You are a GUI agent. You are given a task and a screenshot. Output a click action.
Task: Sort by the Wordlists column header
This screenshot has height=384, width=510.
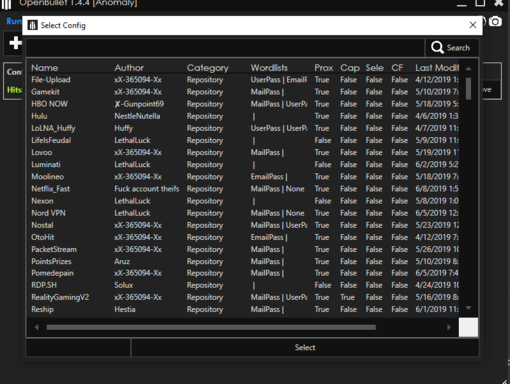pyautogui.click(x=269, y=68)
